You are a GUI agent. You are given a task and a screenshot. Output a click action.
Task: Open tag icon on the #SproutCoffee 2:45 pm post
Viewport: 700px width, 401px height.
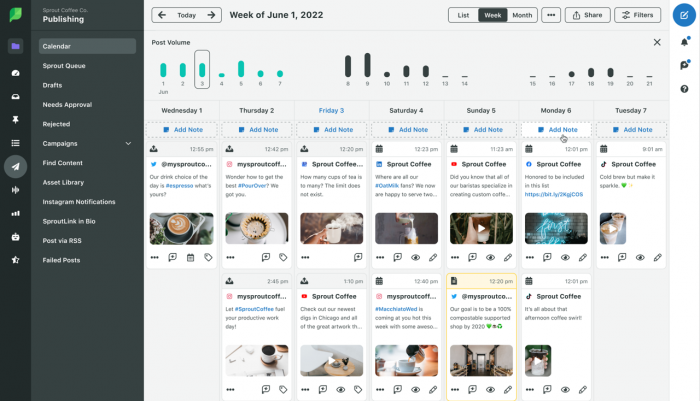pos(283,389)
